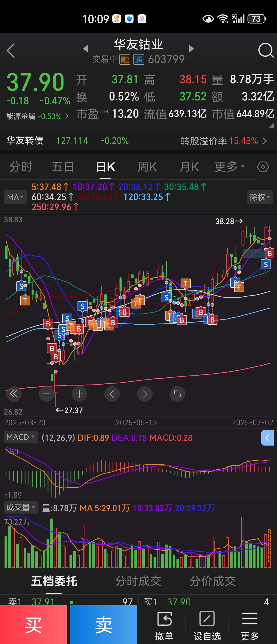This screenshot has width=277, height=644.
Task: Tap 市盈 13.20 PE value
Action: 125,114
